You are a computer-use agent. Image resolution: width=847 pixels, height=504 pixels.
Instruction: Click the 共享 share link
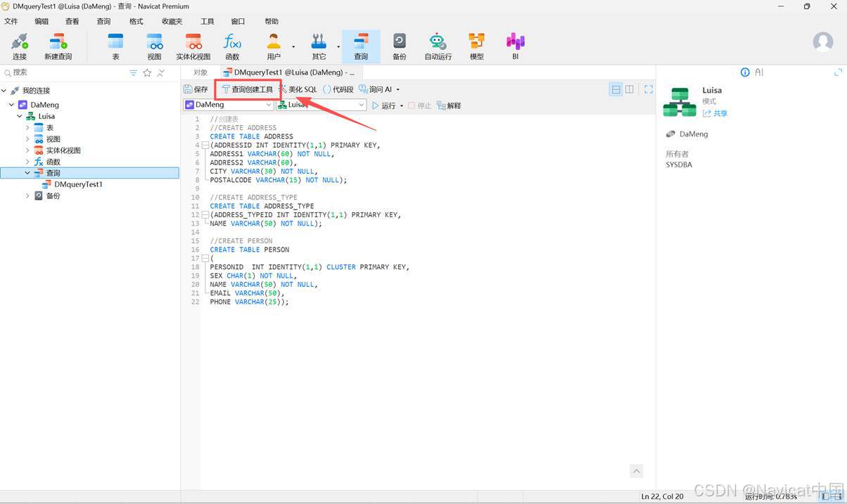[x=715, y=113]
